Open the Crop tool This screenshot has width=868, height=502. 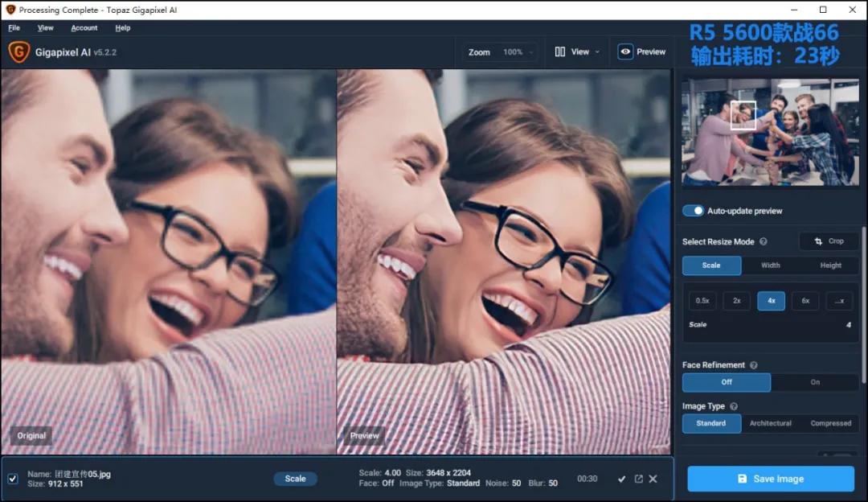point(829,241)
